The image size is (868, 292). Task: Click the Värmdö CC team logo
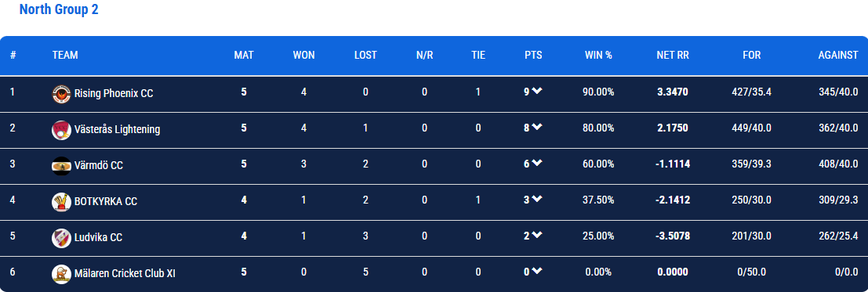pyautogui.click(x=61, y=166)
